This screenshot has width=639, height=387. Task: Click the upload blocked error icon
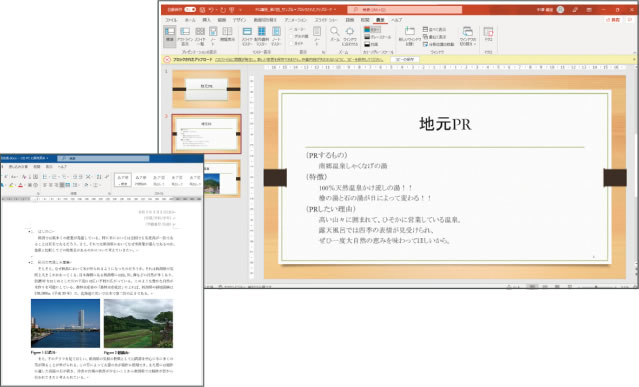coord(167,59)
